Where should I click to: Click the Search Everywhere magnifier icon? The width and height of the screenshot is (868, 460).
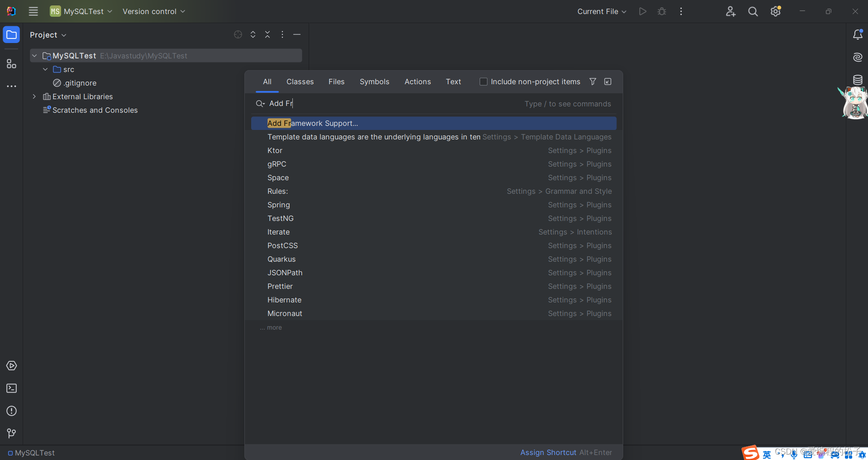(x=753, y=11)
